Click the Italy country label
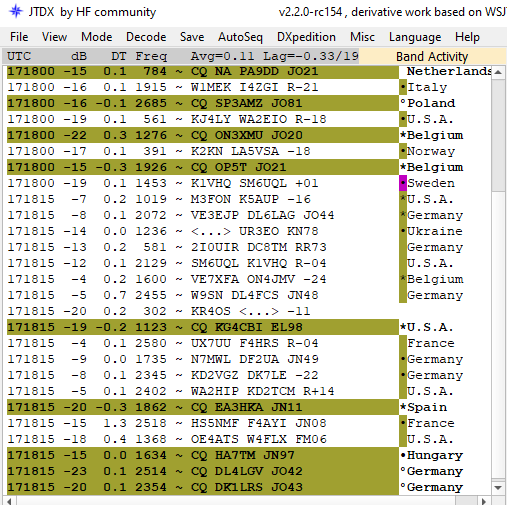Viewport: 507px width, 505px height. click(x=427, y=87)
